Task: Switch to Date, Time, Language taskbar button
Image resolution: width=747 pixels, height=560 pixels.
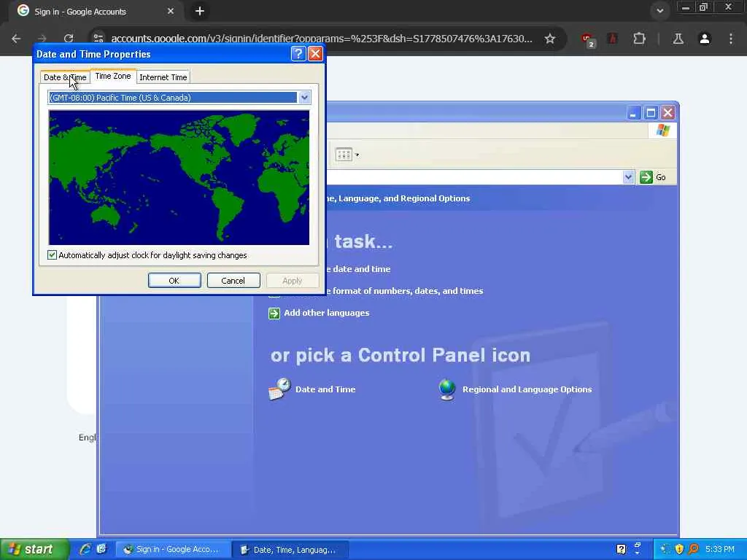Action: 290,550
